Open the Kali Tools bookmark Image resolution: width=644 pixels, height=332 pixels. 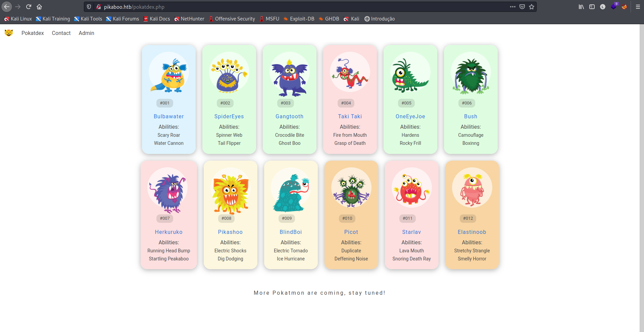click(88, 19)
